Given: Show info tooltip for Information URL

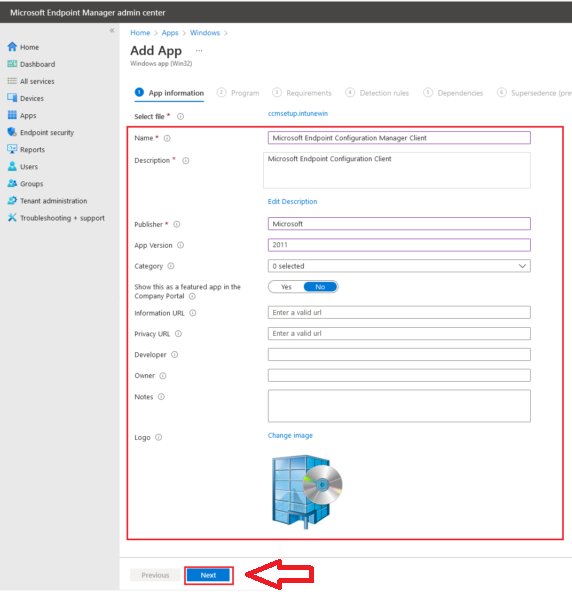Looking at the screenshot, I should tap(193, 313).
